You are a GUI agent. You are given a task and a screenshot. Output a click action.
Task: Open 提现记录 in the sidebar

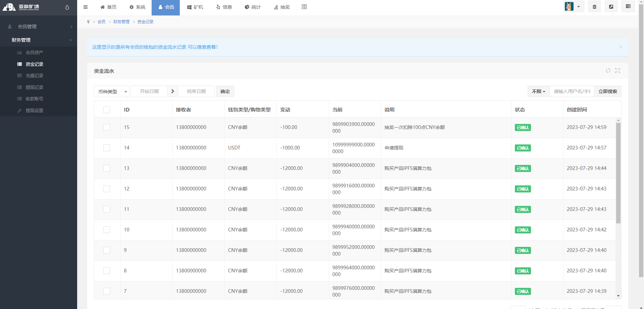coord(34,87)
